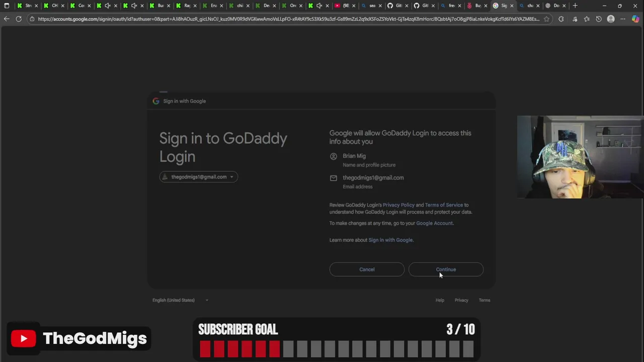Viewport: 644px width, 362px height.
Task: Click the "Name and profile picture" text
Action: pyautogui.click(x=369, y=165)
